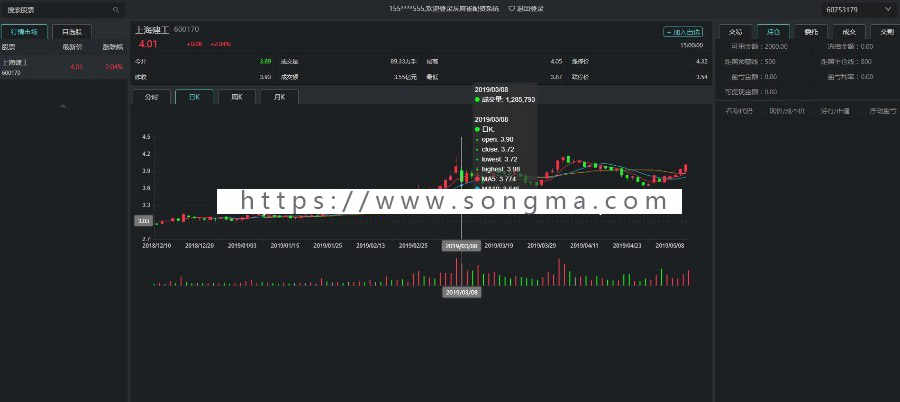Open the 周K chart tab
Viewport: 900px width, 402px height.
(x=237, y=96)
